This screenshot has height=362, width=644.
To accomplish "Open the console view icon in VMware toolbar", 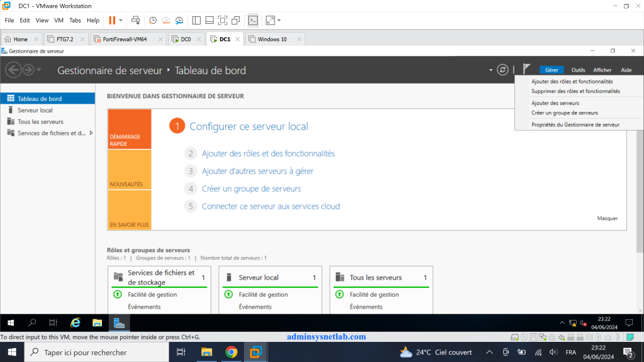I will (253, 21).
